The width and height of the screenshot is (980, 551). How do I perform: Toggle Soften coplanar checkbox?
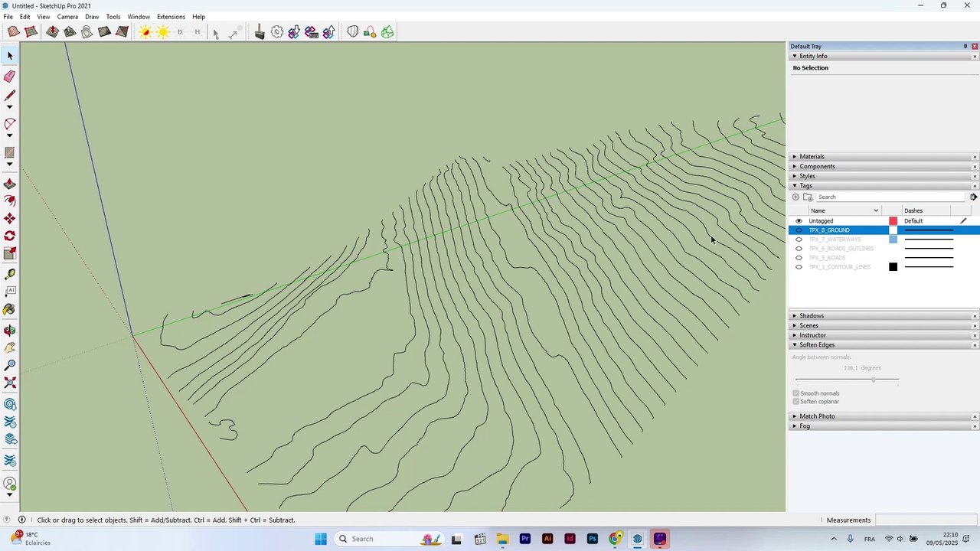[x=796, y=402]
